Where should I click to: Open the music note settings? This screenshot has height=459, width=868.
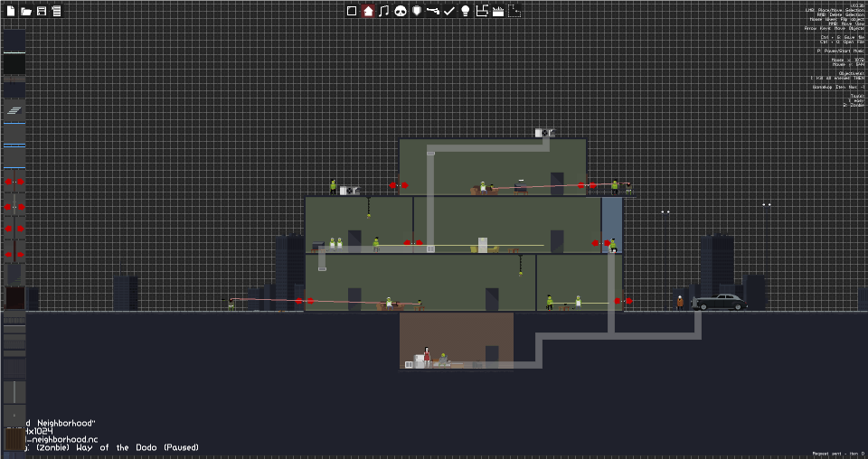384,11
